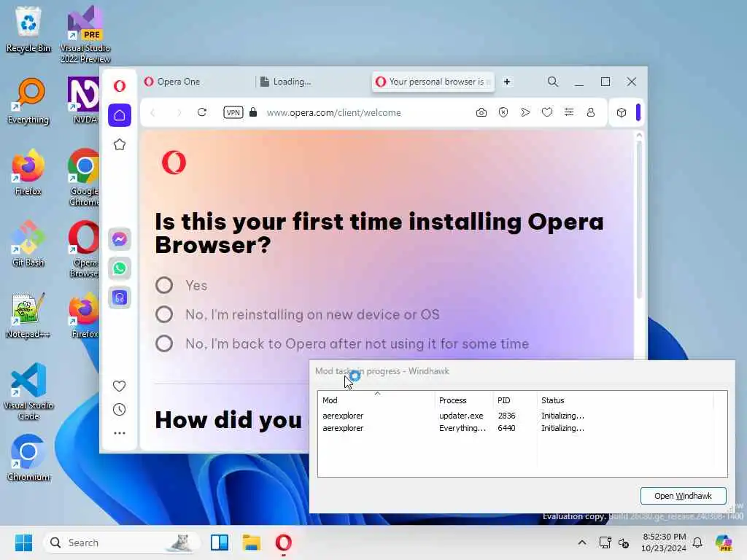
Task: Click the Opera logo menu button in sidebar
Action: point(120,86)
